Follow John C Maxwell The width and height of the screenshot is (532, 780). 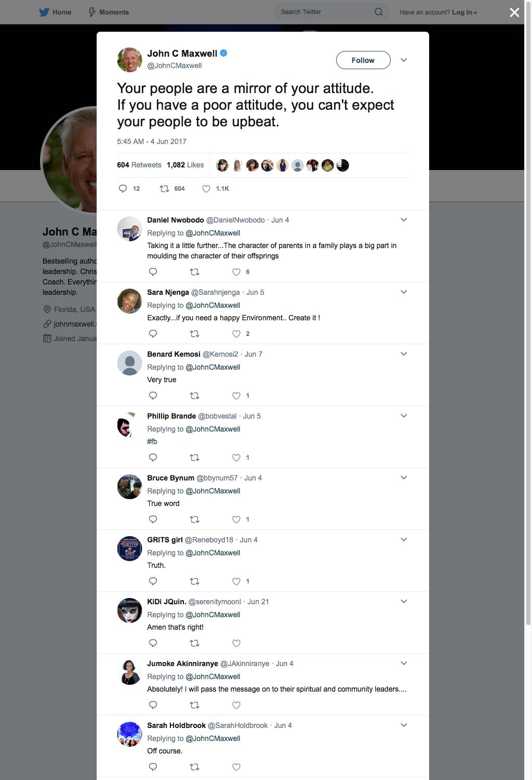pyautogui.click(x=363, y=60)
